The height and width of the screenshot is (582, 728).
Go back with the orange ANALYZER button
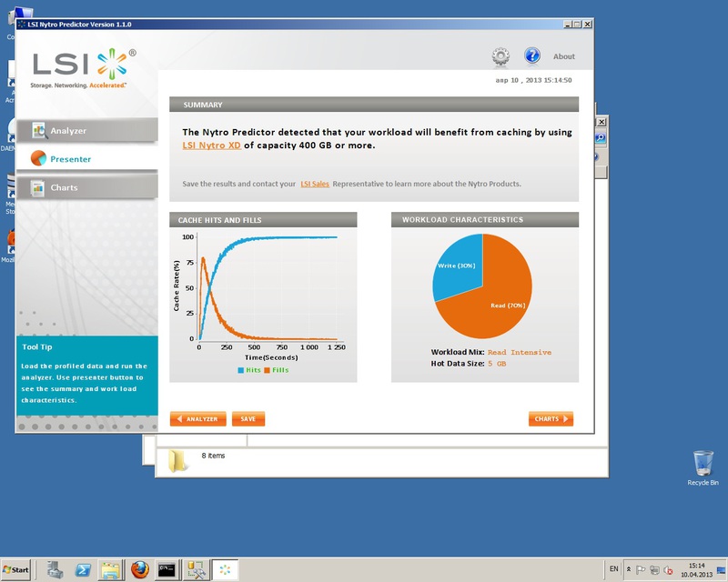[197, 418]
